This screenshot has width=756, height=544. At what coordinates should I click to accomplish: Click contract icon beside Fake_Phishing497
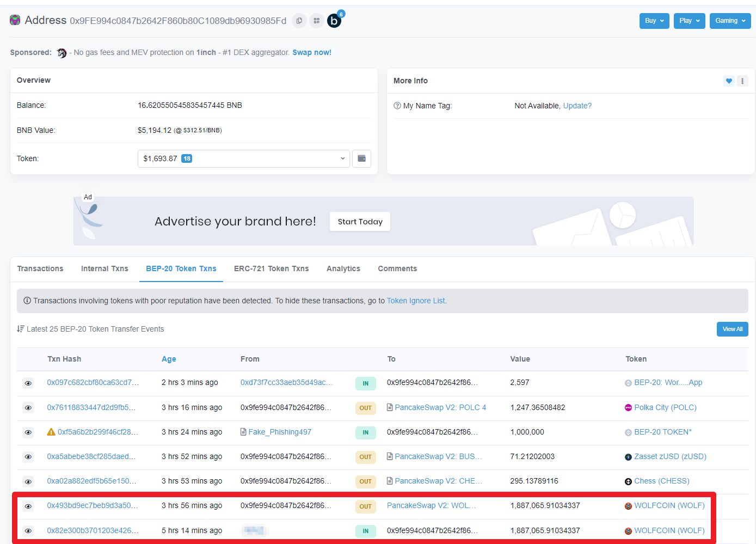click(x=243, y=432)
